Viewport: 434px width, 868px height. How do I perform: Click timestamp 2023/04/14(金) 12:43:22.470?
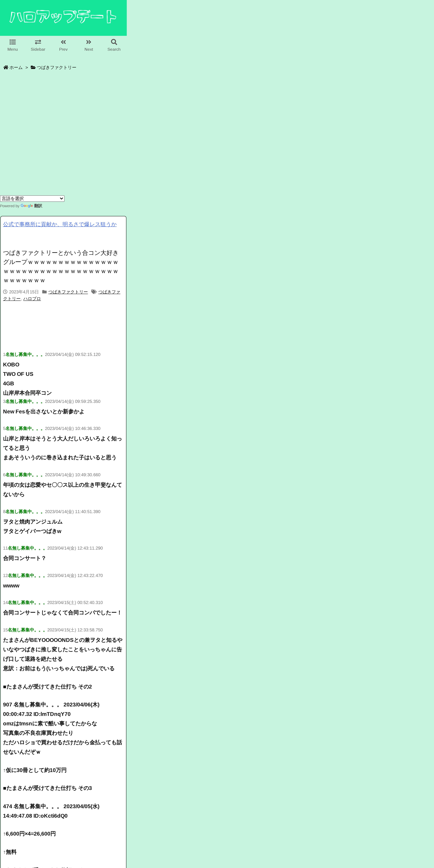click(75, 576)
